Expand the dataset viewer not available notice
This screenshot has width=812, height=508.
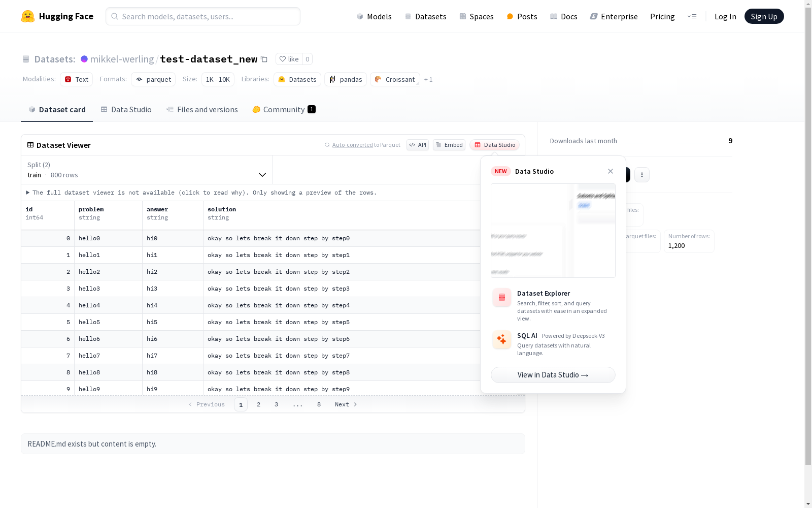coord(201,193)
